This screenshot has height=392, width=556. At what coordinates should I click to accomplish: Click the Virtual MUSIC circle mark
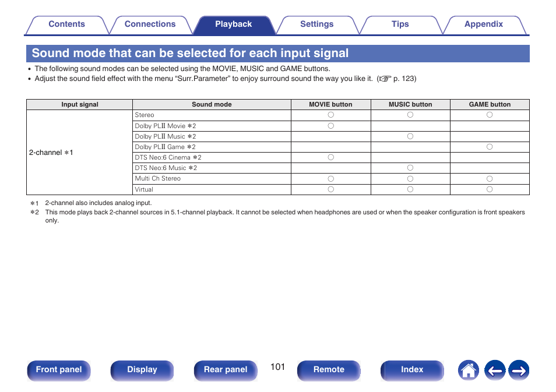(x=410, y=189)
